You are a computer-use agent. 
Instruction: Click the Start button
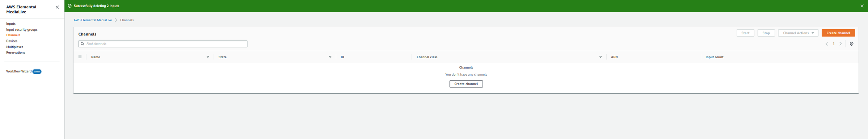pos(745,33)
